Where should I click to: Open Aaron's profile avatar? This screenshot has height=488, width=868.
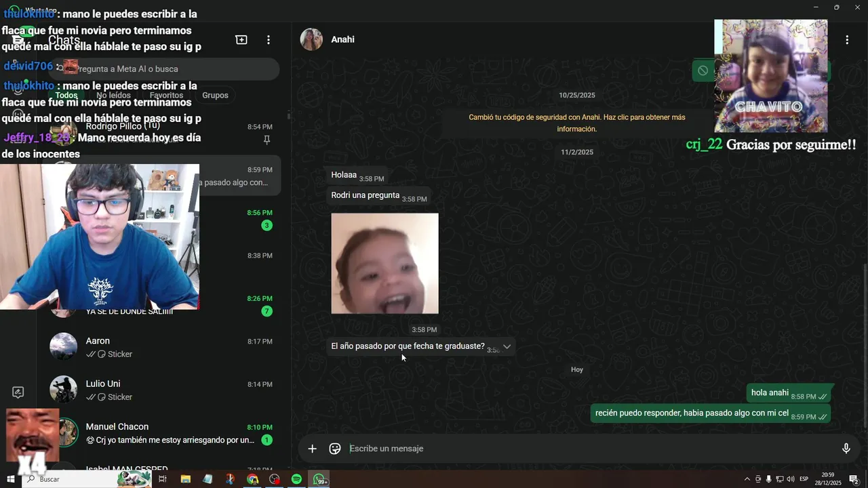pos(64,346)
